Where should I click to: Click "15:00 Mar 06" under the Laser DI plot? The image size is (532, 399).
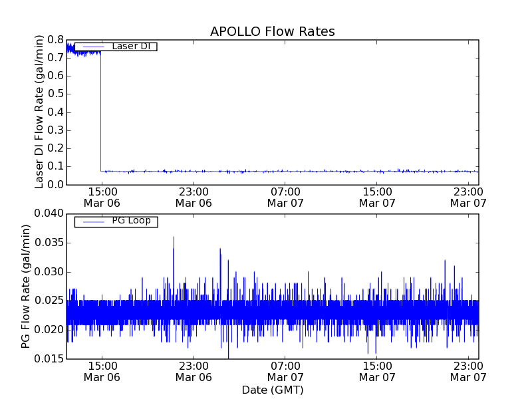click(x=102, y=198)
